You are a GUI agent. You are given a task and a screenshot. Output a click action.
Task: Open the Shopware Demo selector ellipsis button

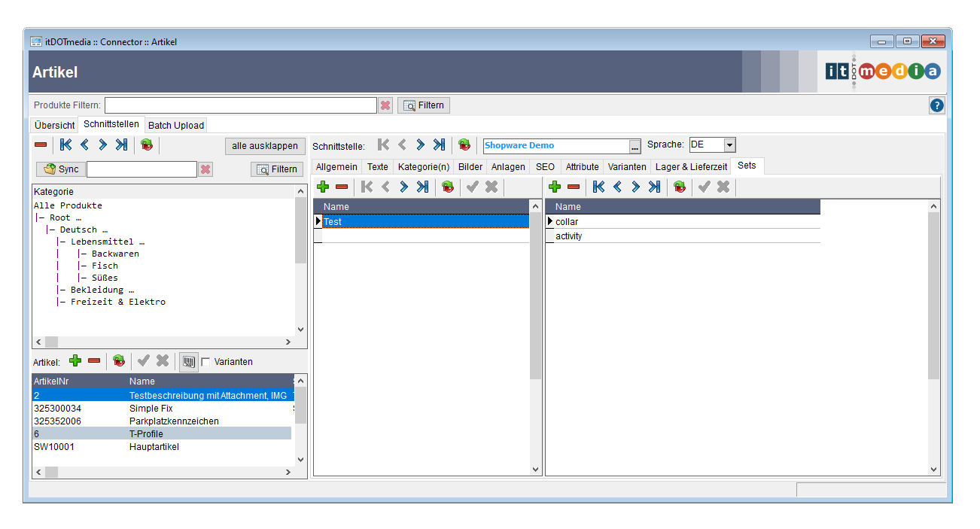tap(635, 146)
